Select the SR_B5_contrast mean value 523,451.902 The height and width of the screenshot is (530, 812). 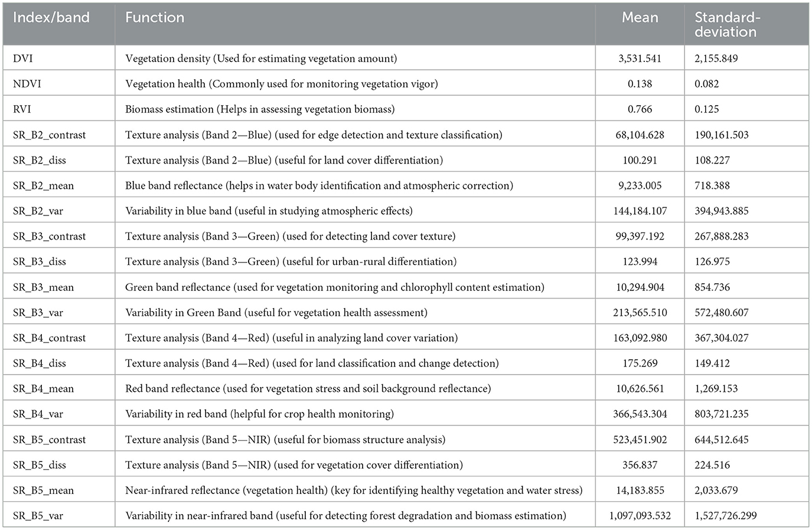click(640, 439)
